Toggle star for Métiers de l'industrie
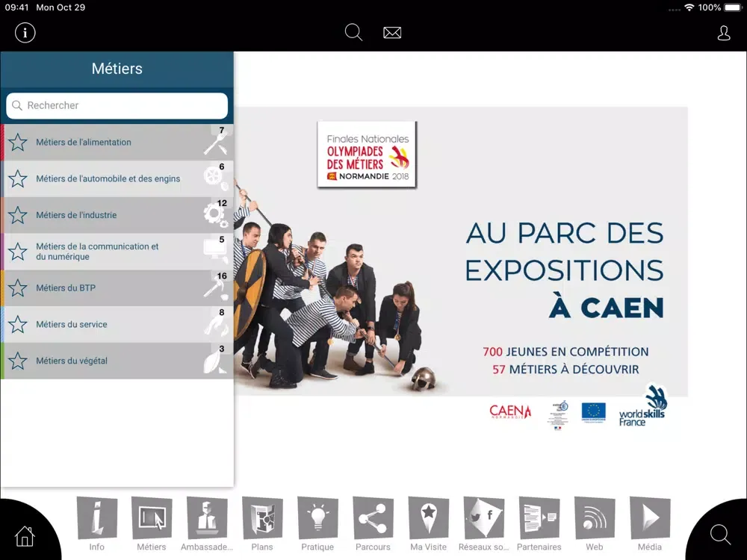Screen dimensions: 747x560 coord(18,216)
